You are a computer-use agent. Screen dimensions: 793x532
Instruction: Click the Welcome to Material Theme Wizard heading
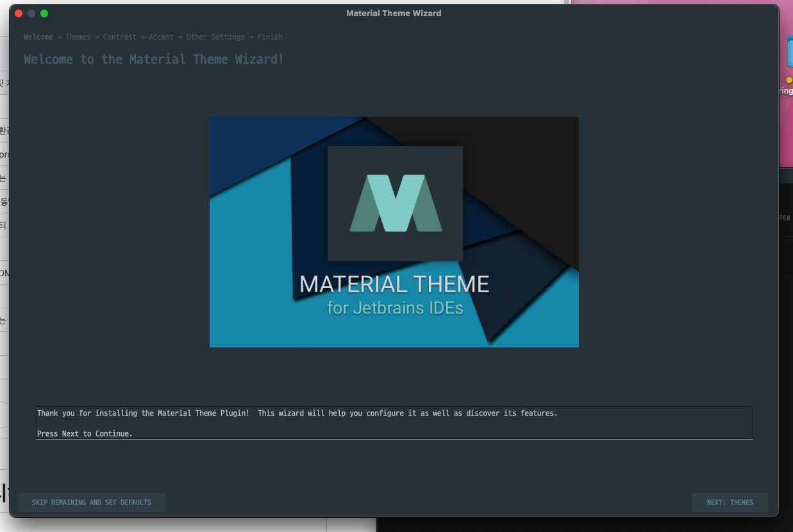(154, 60)
